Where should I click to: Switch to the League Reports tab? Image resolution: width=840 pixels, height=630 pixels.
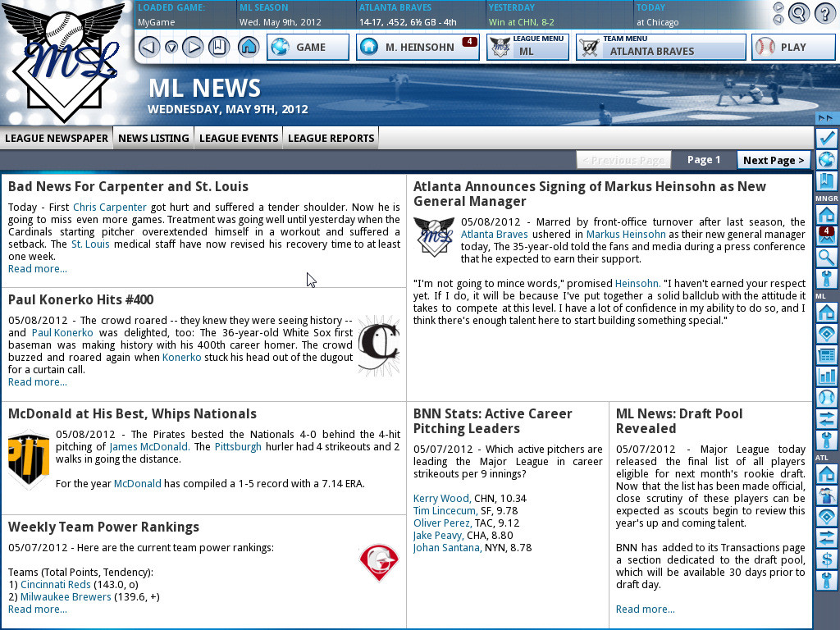click(331, 138)
